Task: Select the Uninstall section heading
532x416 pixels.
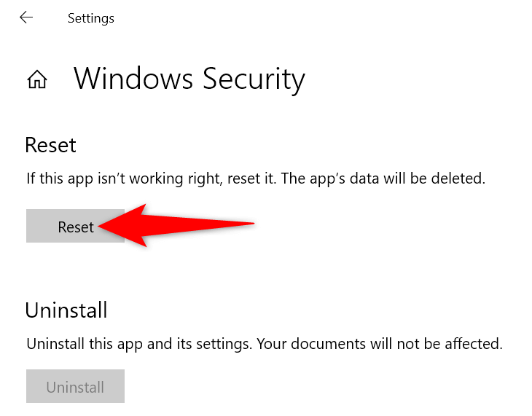Action: tap(66, 310)
